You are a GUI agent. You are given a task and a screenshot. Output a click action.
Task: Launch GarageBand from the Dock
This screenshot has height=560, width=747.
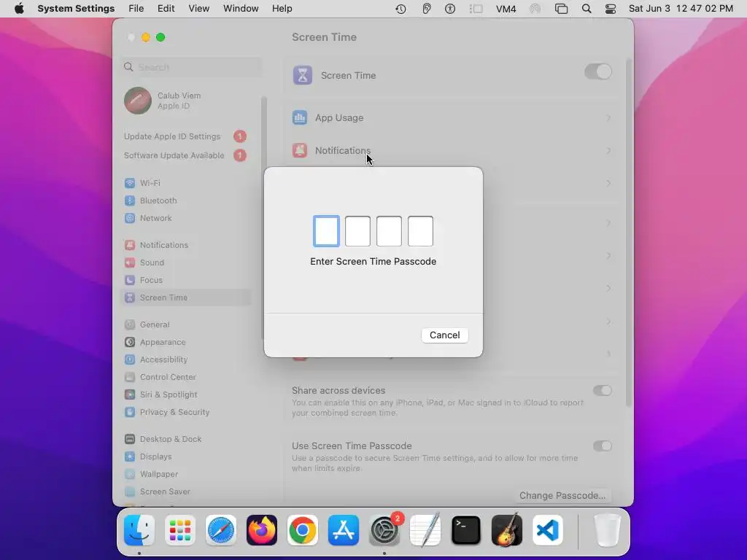[x=507, y=530]
